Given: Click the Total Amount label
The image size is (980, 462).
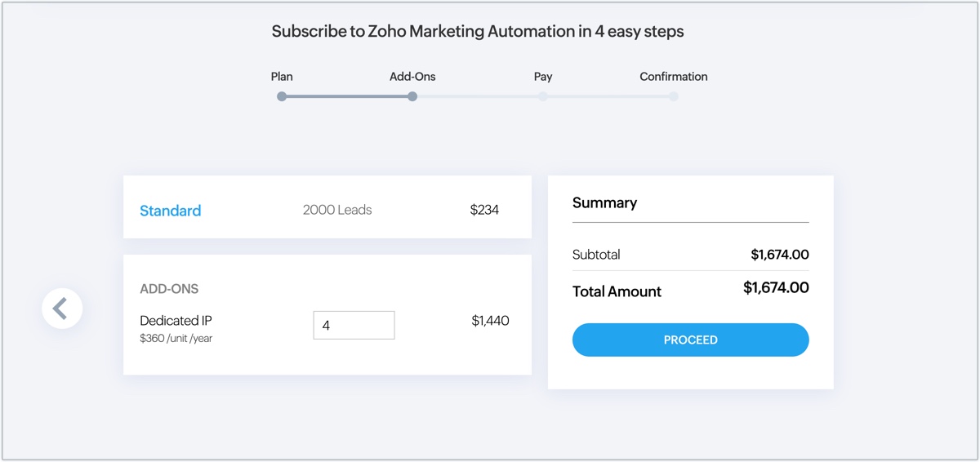Looking at the screenshot, I should pyautogui.click(x=617, y=291).
